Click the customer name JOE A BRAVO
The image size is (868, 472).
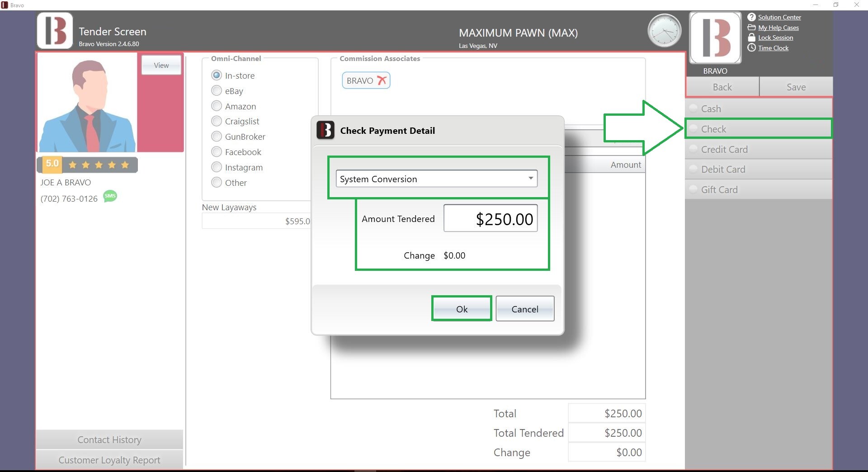pyautogui.click(x=66, y=182)
